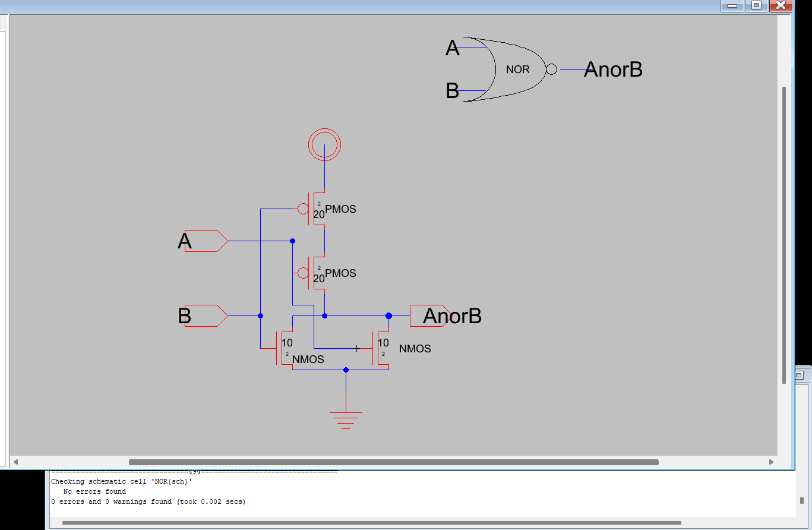Click the '0 errors and 0 warnings' message

coord(148,501)
